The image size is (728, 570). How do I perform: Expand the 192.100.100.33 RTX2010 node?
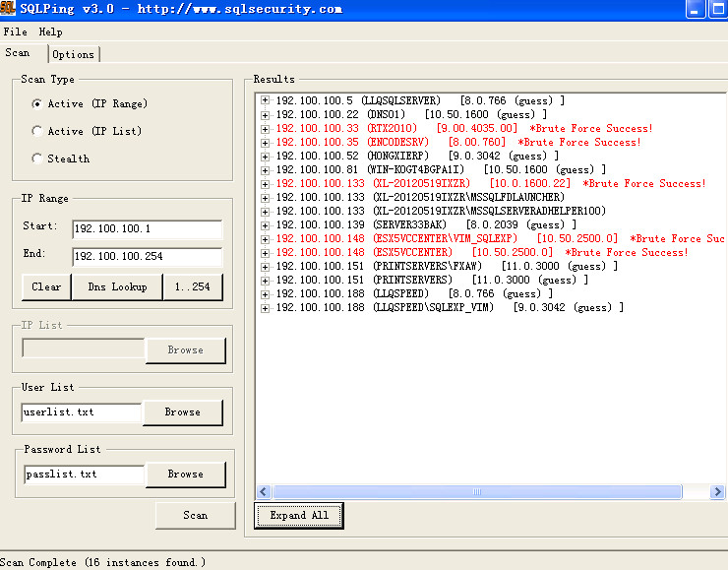(265, 129)
